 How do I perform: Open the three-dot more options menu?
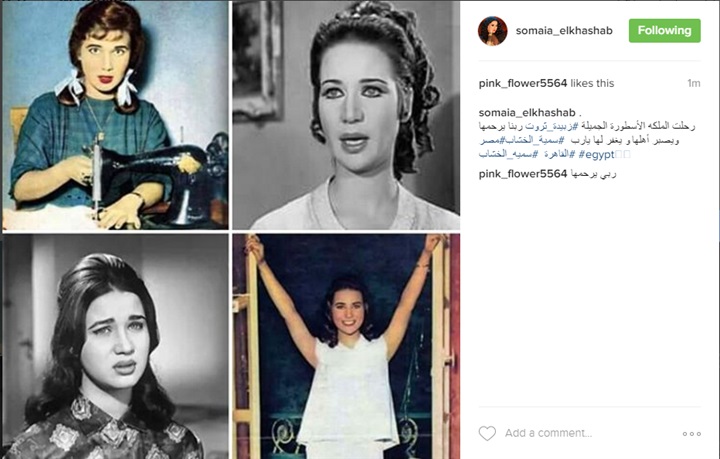point(692,433)
